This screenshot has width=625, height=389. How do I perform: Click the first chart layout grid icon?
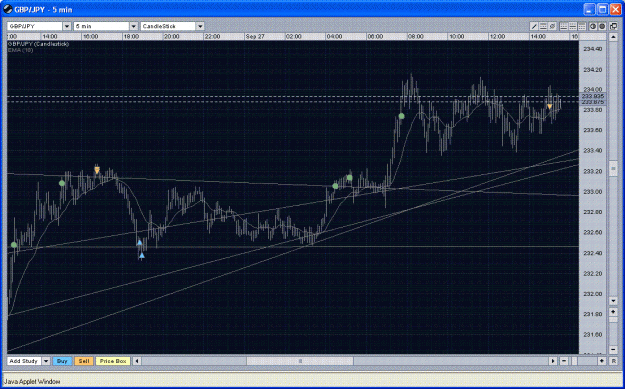pos(564,27)
